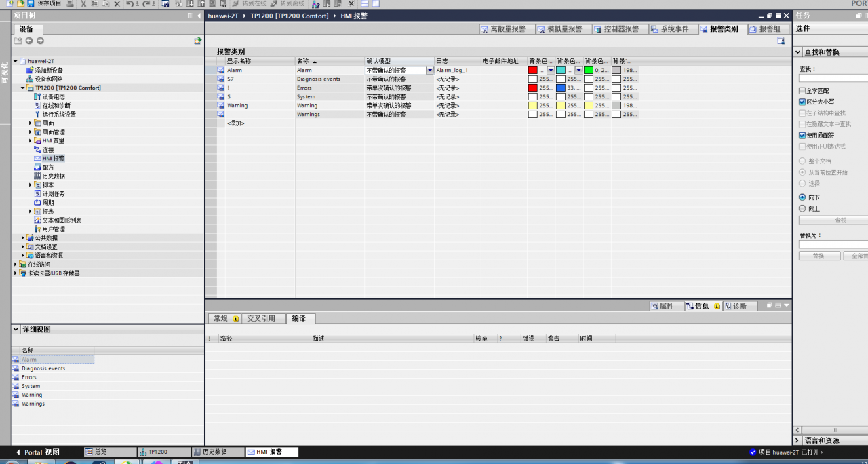Select the 向上 direction radio button
Screen dimensions: 868x464
pyautogui.click(x=803, y=209)
